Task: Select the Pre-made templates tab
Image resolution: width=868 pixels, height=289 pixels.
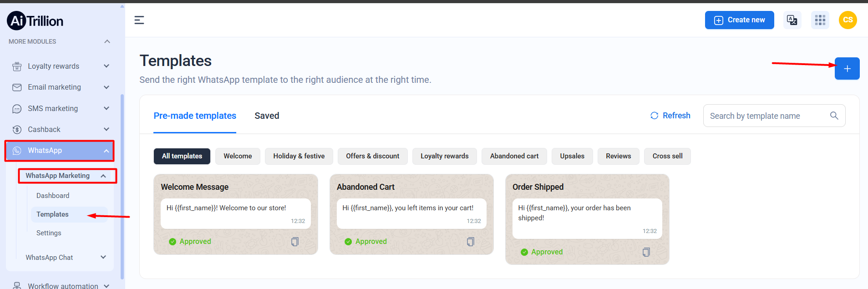Action: coord(195,116)
